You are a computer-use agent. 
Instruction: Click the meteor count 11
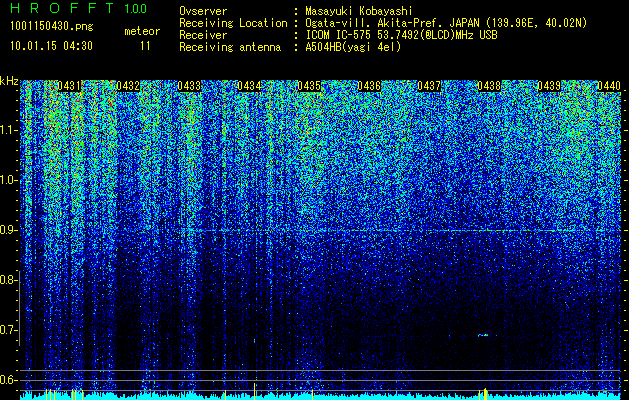(x=145, y=46)
